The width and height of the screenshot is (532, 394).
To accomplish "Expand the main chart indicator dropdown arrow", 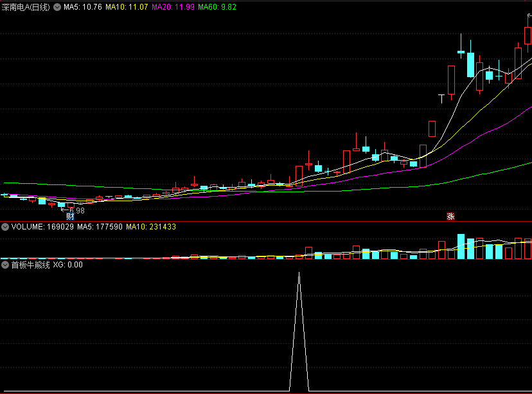I will point(57,7).
